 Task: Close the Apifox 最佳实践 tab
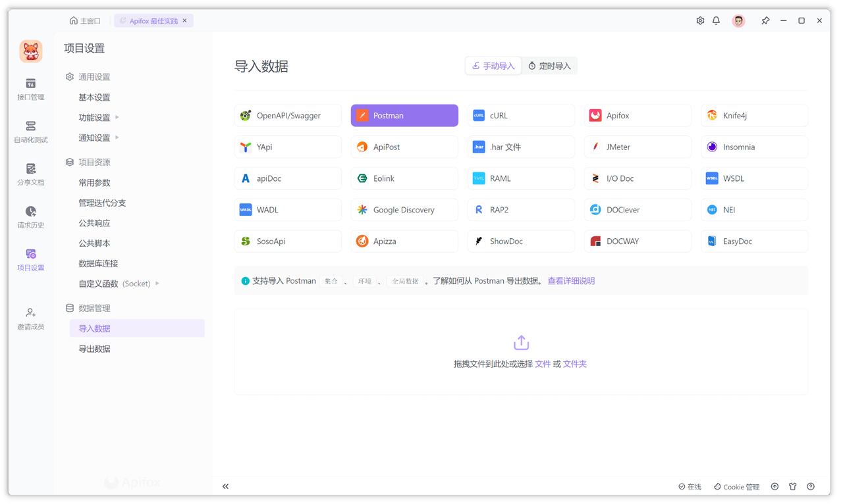(x=185, y=21)
